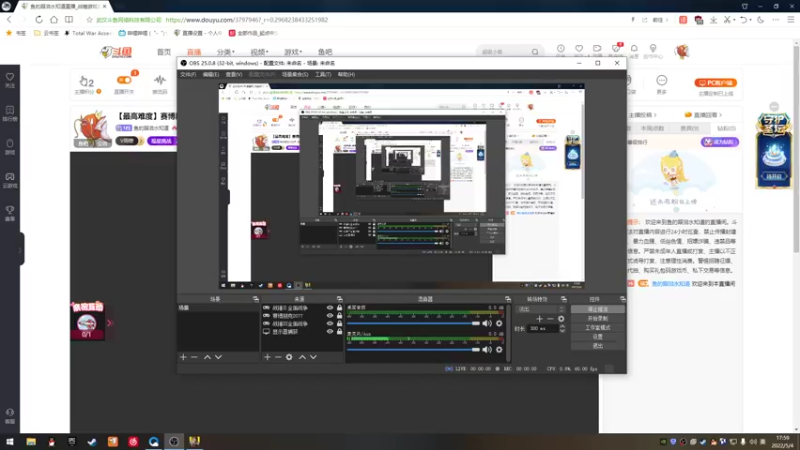Screen dimensions: 800x450
Task: Adjust the Mic/Aux volume slider
Action: tap(414, 349)
